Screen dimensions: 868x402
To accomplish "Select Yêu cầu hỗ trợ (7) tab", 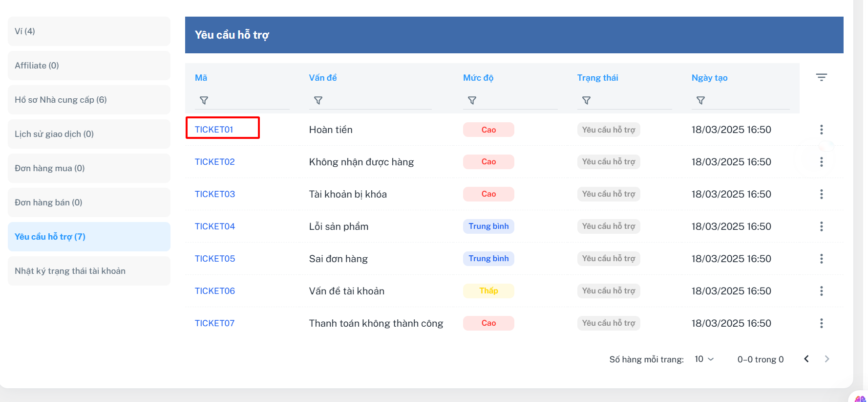I will click(89, 237).
